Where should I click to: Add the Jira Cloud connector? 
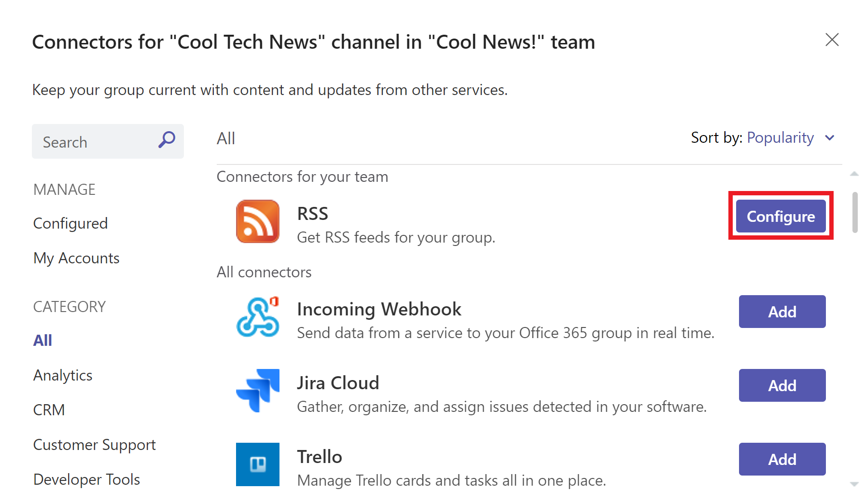coord(782,385)
